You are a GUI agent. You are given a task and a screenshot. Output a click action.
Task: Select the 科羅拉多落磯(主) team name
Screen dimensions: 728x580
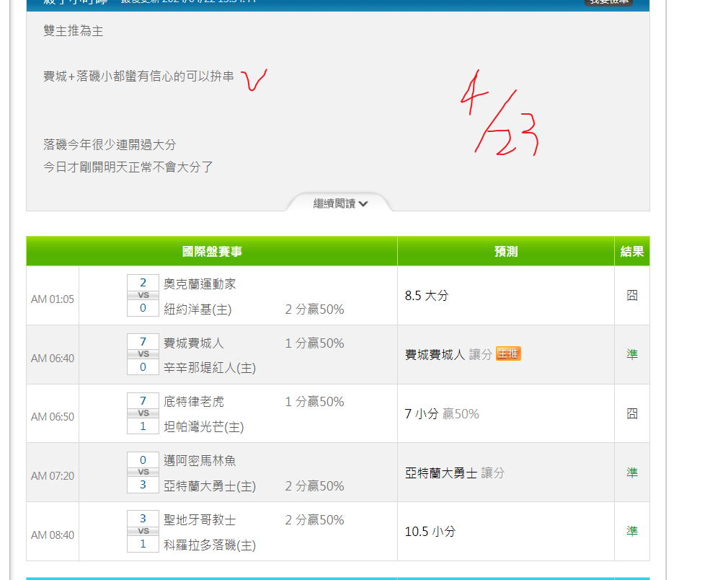(x=210, y=545)
